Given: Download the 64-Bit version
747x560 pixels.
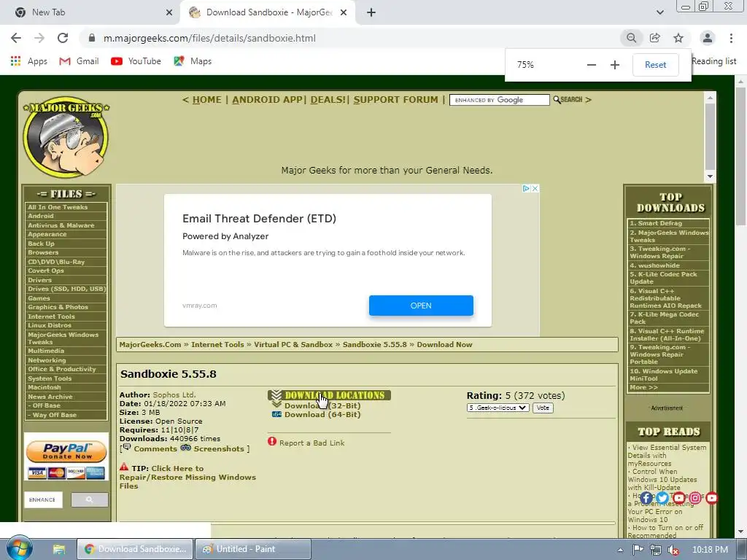Looking at the screenshot, I should pos(322,414).
